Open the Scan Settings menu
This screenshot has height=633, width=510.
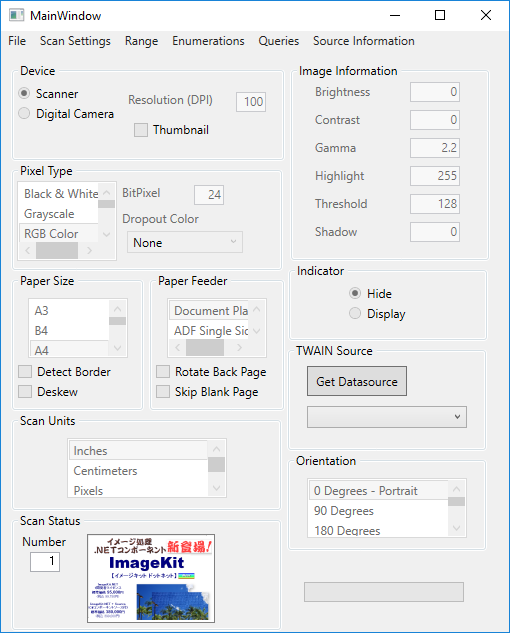click(75, 41)
